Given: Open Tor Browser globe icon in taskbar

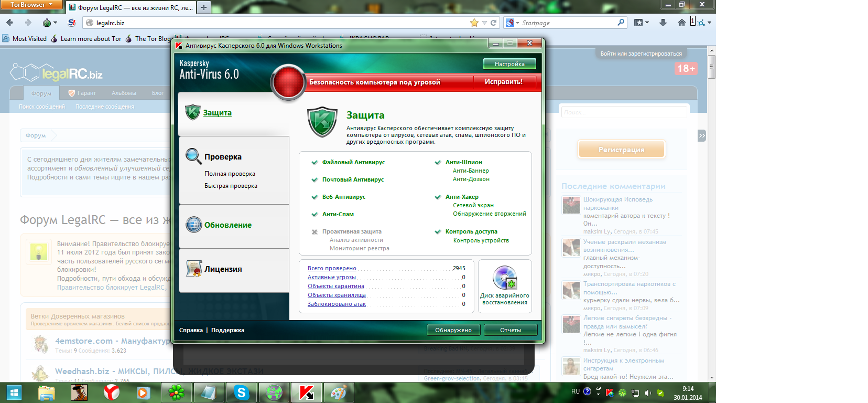Looking at the screenshot, I should click(x=274, y=393).
